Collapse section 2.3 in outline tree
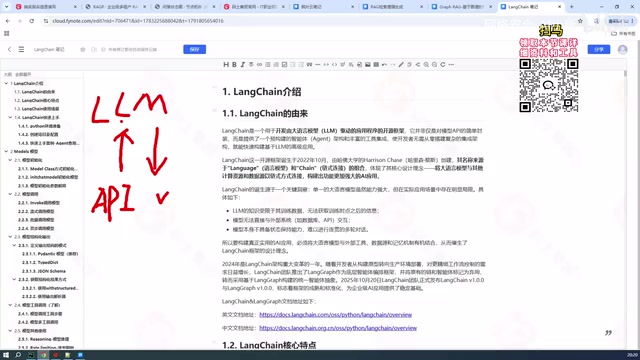This screenshot has width=640, height=360. pyautogui.click(x=10, y=237)
